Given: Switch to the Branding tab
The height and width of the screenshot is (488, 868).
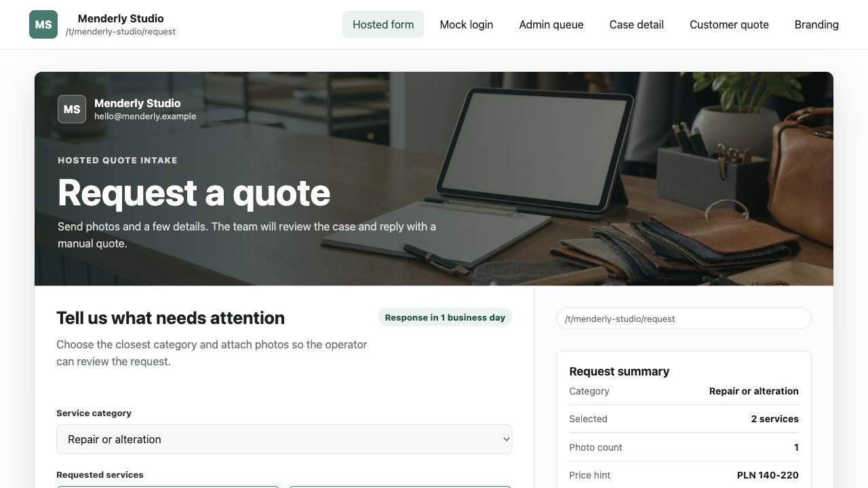Looking at the screenshot, I should (816, 24).
